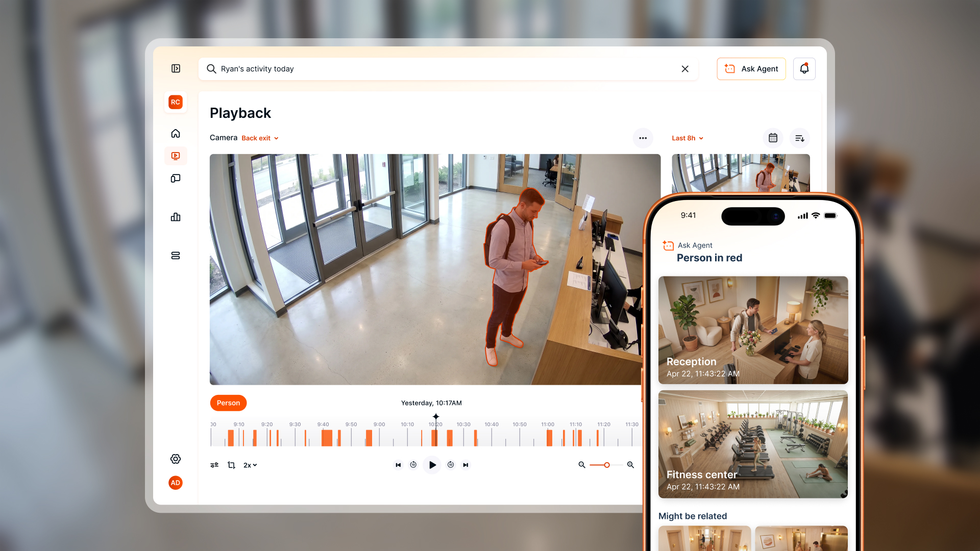The image size is (980, 551).
Task: Open the Fitness center clip on the phone
Action: click(753, 444)
